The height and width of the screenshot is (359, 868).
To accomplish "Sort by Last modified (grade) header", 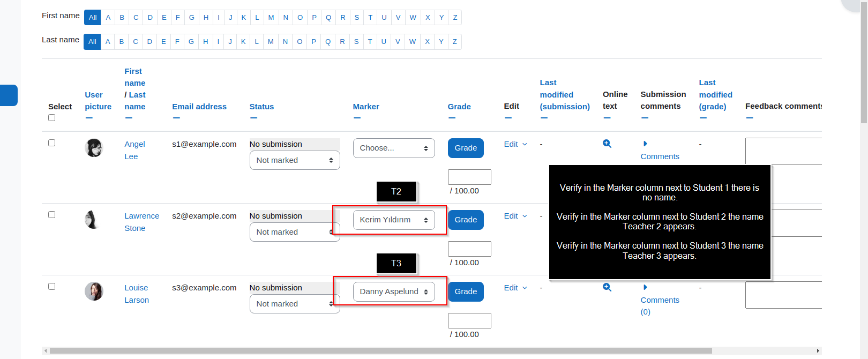I will tap(715, 94).
